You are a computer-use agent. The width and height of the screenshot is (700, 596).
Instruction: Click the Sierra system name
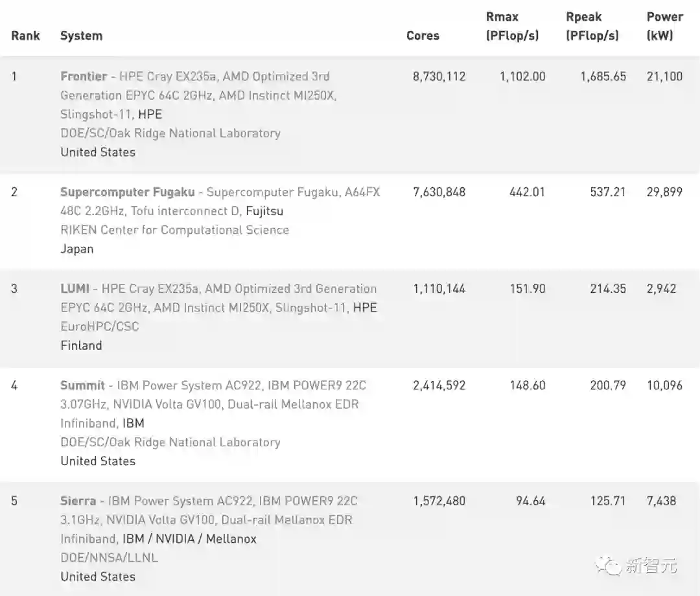pos(78,501)
